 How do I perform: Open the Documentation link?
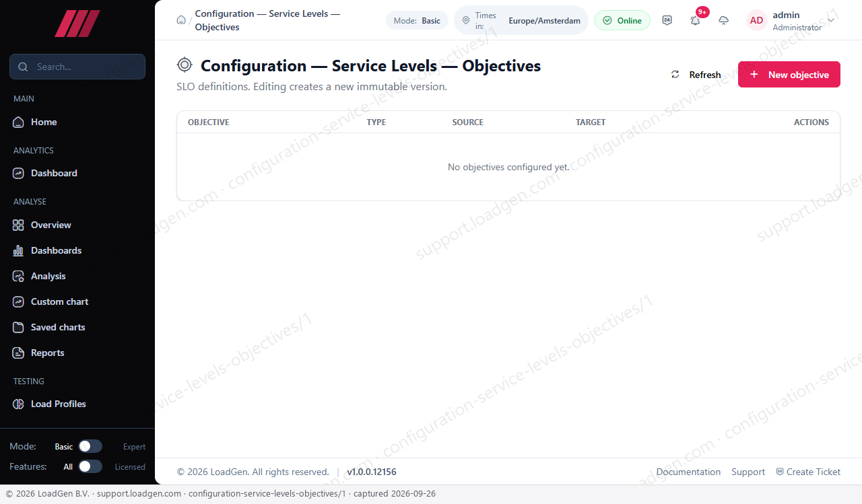688,472
